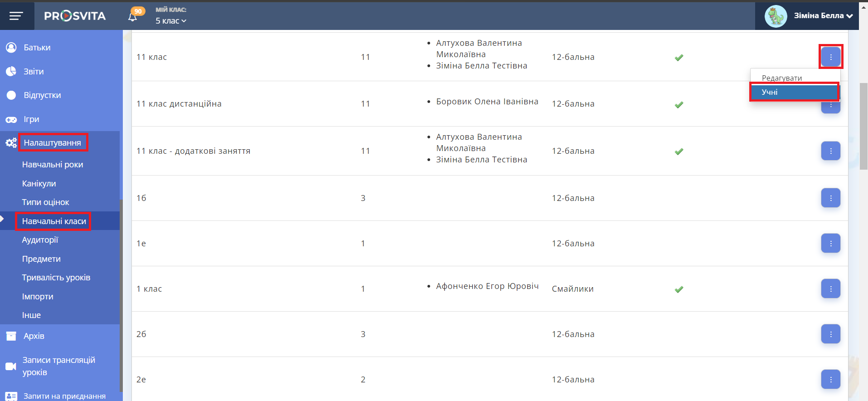Open the Ігри games section
The image size is (868, 401).
(31, 119)
